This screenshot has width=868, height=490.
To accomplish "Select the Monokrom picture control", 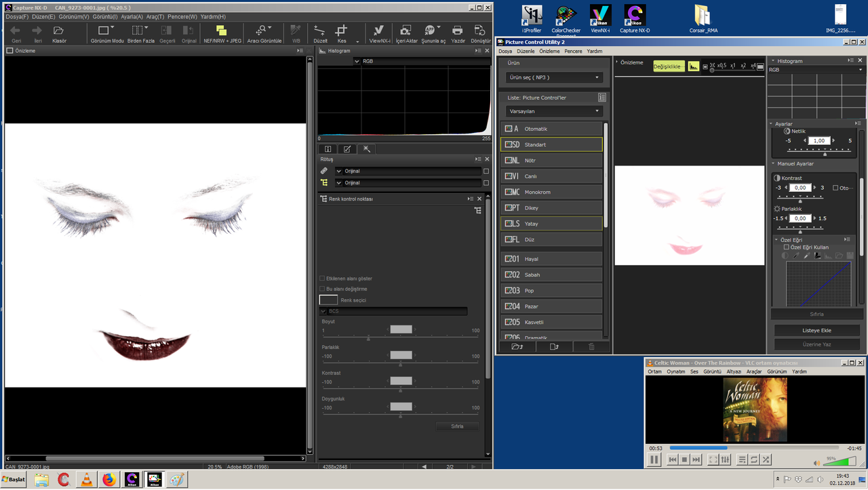I will point(551,192).
